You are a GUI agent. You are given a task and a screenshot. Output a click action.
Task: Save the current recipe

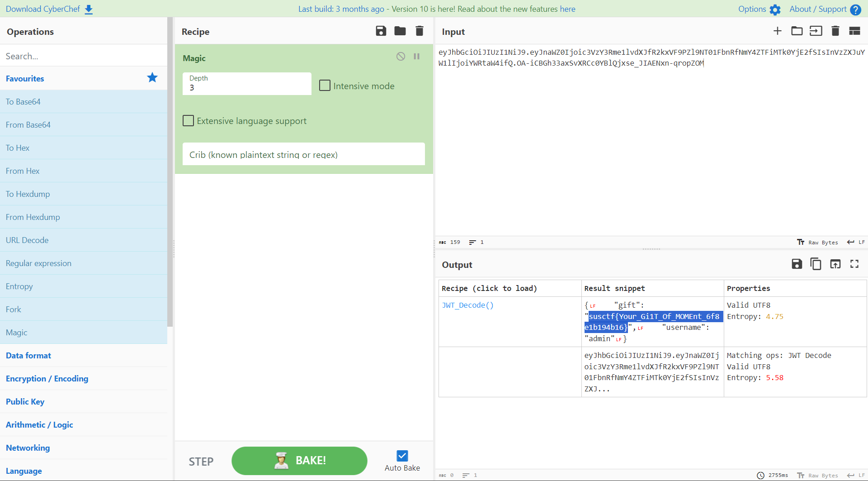click(381, 31)
